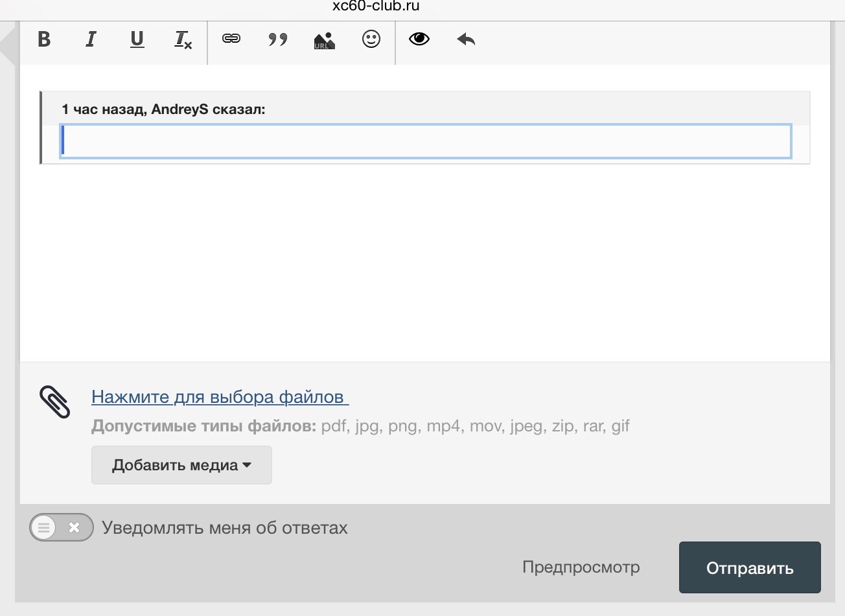Screen dimensions: 845x616
Task: Toggle the reply notifications switch
Action: (x=62, y=527)
